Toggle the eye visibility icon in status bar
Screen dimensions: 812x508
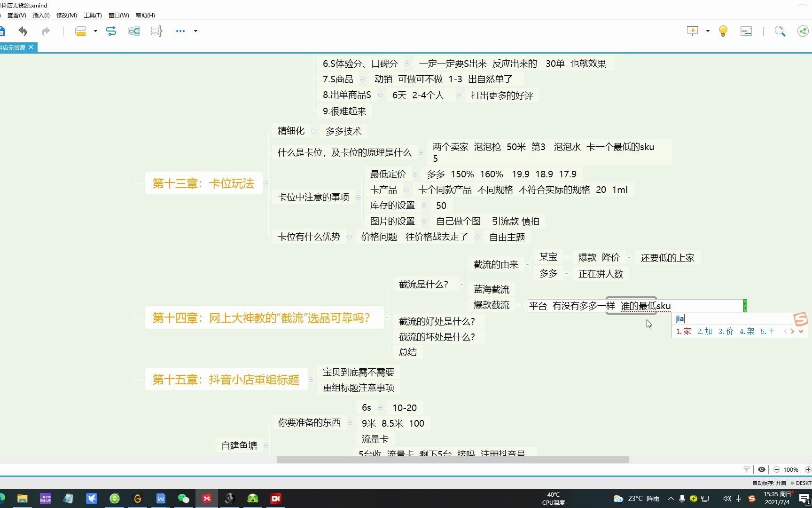pyautogui.click(x=762, y=469)
